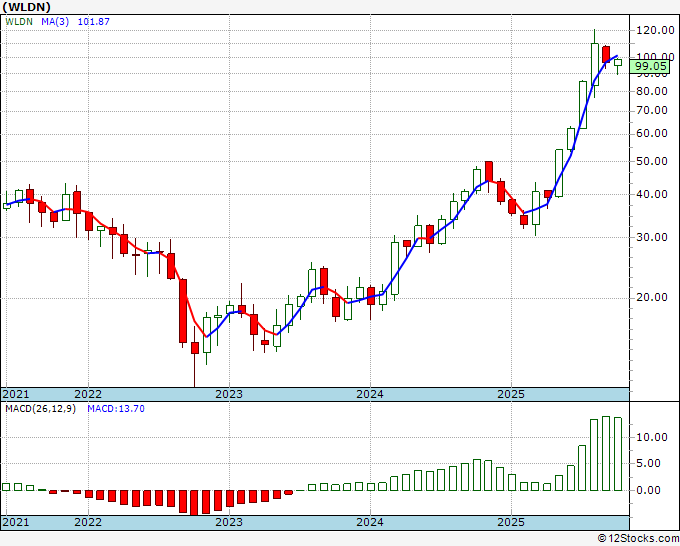This screenshot has width=680, height=546.
Task: Click 2022 on the price chart timeline
Action: (x=88, y=394)
